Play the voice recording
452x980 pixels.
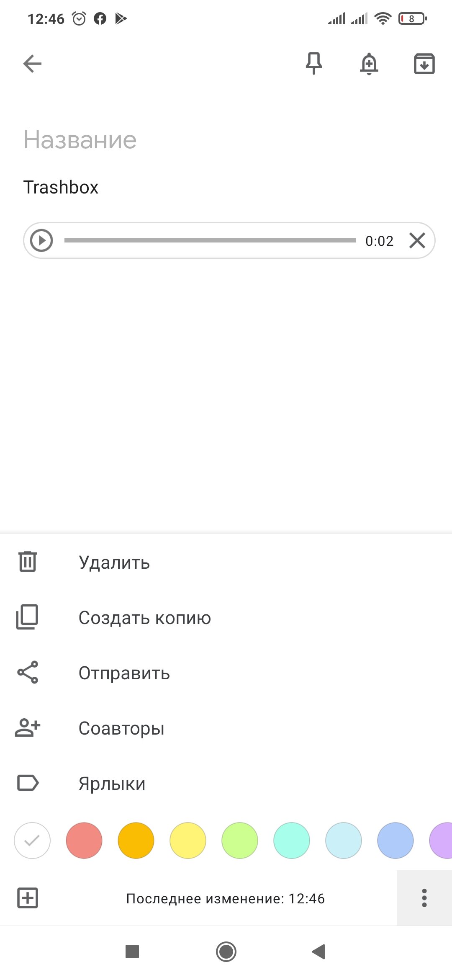[x=41, y=240]
